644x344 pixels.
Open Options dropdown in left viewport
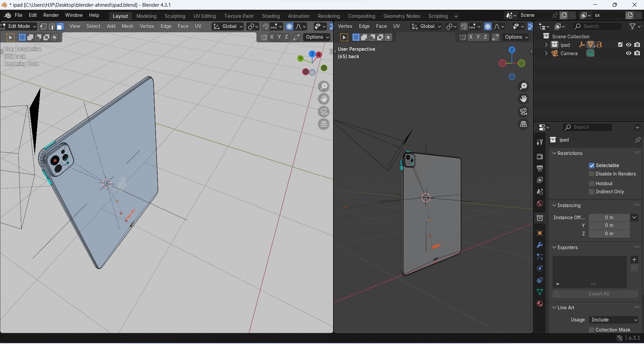point(318,37)
